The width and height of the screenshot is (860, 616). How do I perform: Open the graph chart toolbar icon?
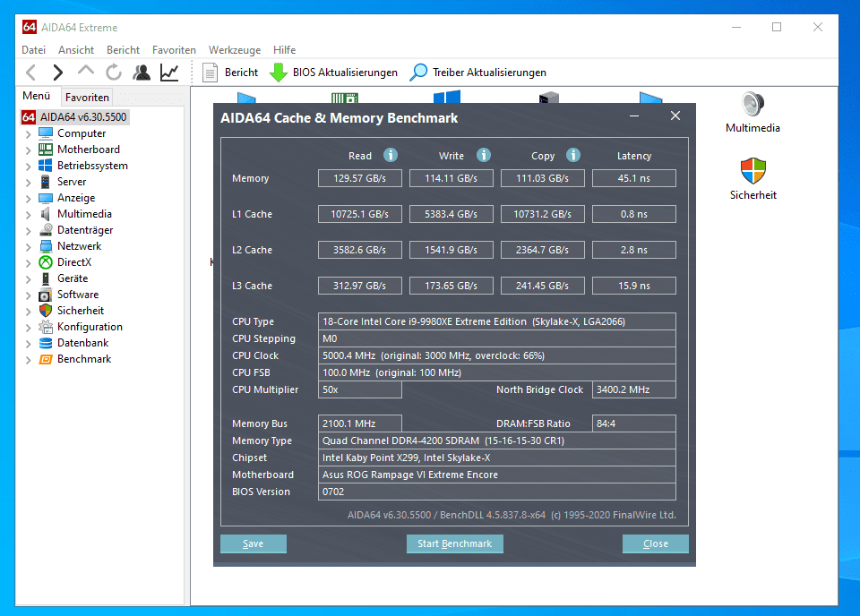click(169, 73)
